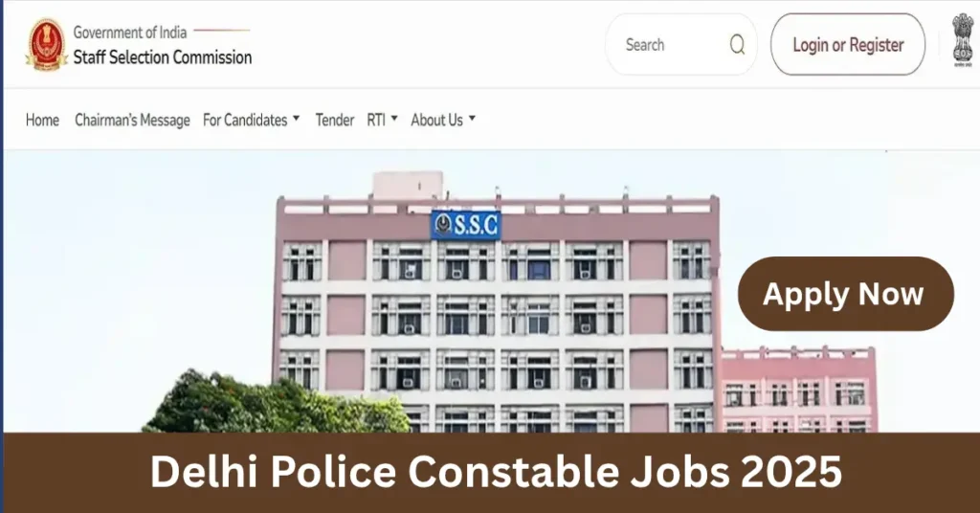Open the For Candidates menu
Viewport: 980px width, 513px height.
pos(245,120)
